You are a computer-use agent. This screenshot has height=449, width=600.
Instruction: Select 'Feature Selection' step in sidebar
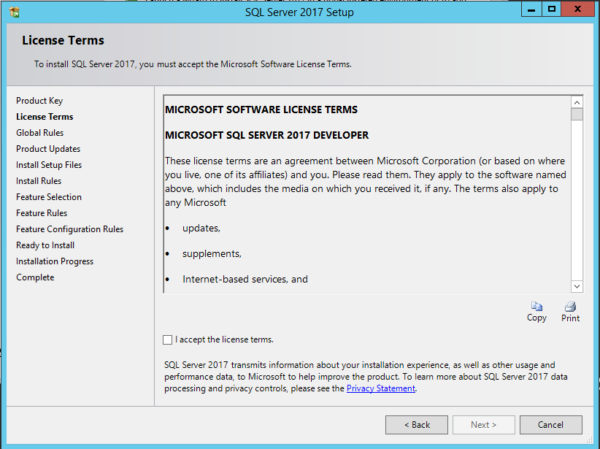click(49, 197)
